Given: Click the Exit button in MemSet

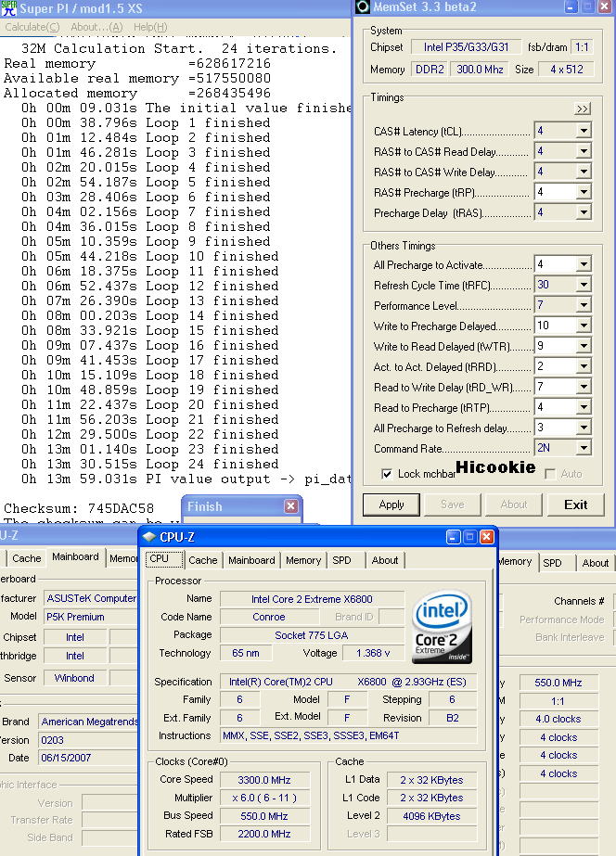Looking at the screenshot, I should (x=575, y=505).
